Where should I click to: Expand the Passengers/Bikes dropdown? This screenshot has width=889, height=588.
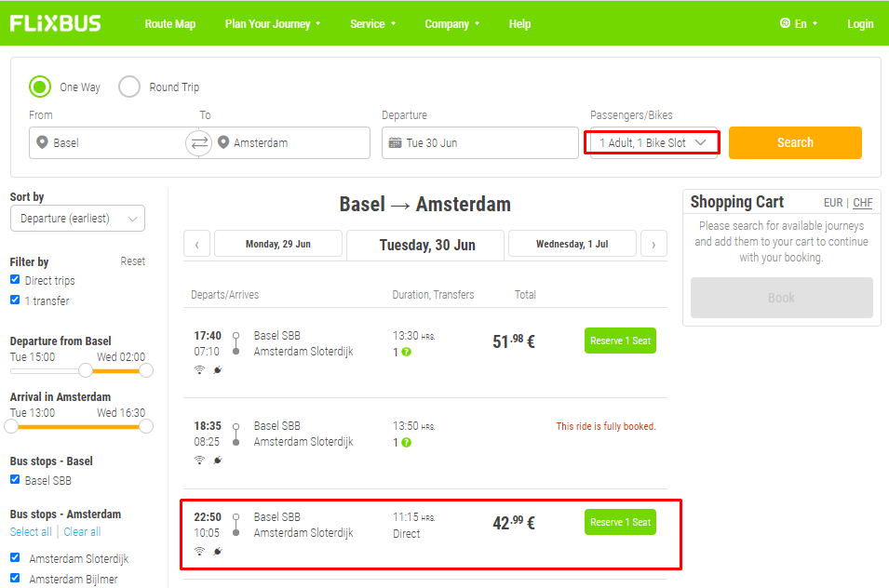tap(653, 142)
